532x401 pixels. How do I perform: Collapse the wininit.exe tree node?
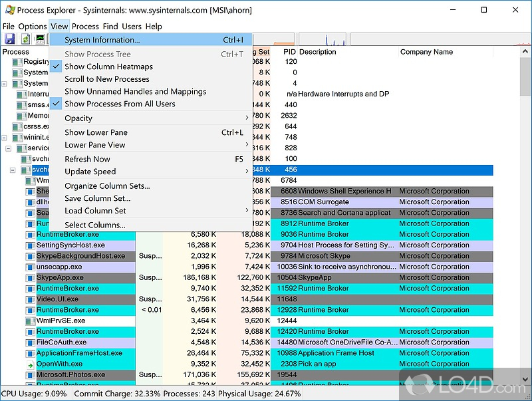point(4,138)
